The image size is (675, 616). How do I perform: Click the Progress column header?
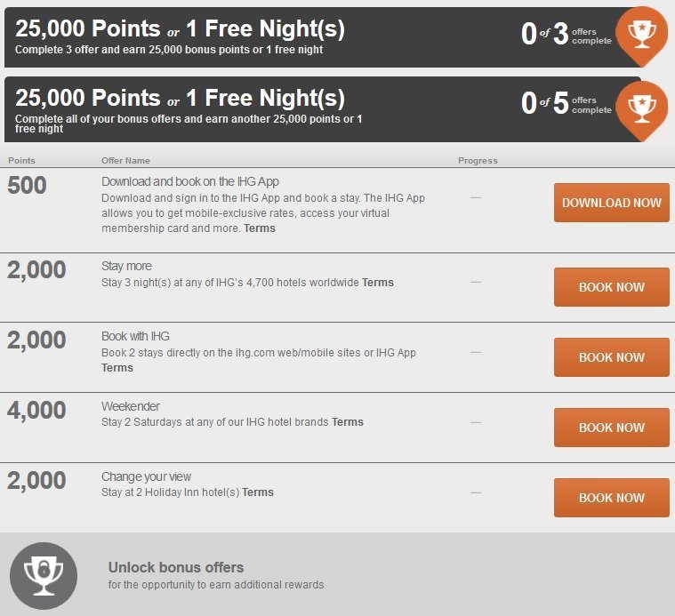pyautogui.click(x=478, y=161)
